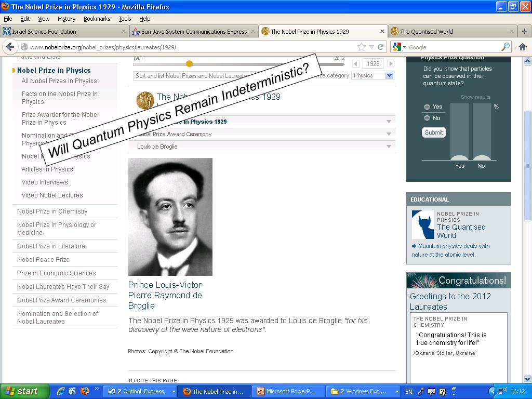This screenshot has width=532, height=399.
Task: Click The Quantised World educational link
Action: pyautogui.click(x=461, y=231)
